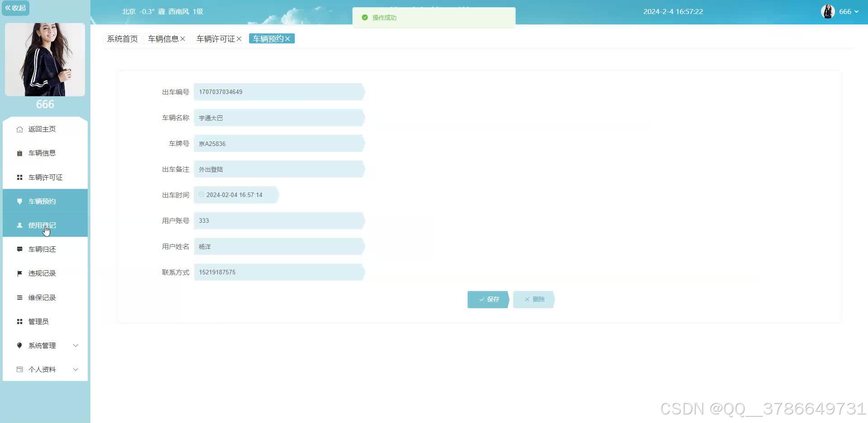Click the 用户账号 field showing 333
This screenshot has height=423, width=868.
279,221
